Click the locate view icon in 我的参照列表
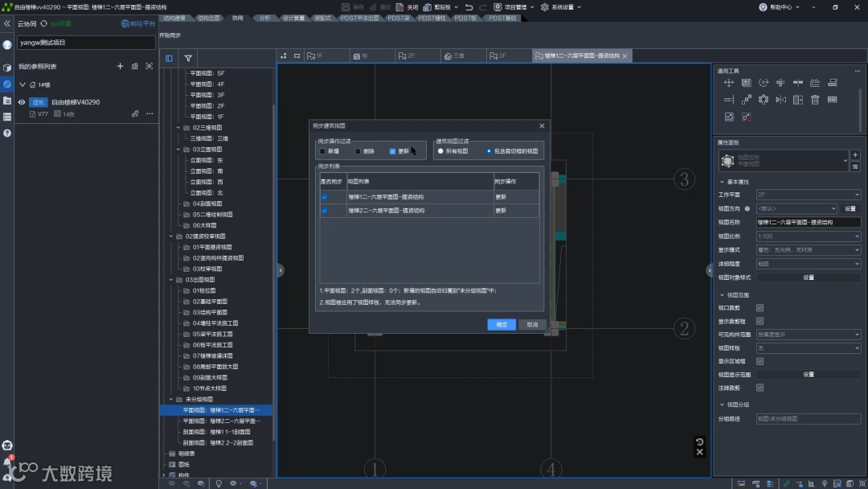The width and height of the screenshot is (868, 489). pos(149,66)
